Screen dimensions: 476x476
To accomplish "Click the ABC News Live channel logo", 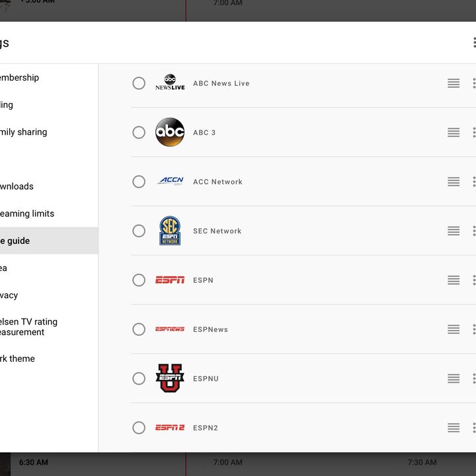I will click(170, 82).
